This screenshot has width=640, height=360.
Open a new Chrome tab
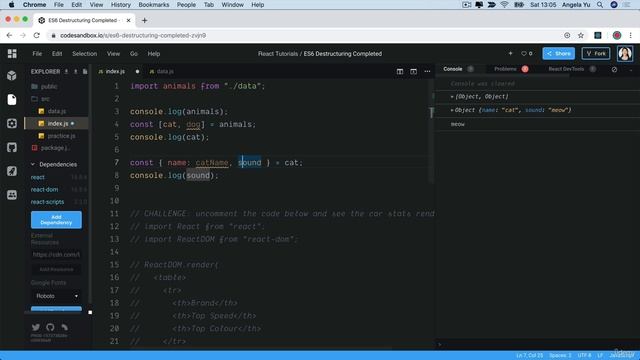144,20
